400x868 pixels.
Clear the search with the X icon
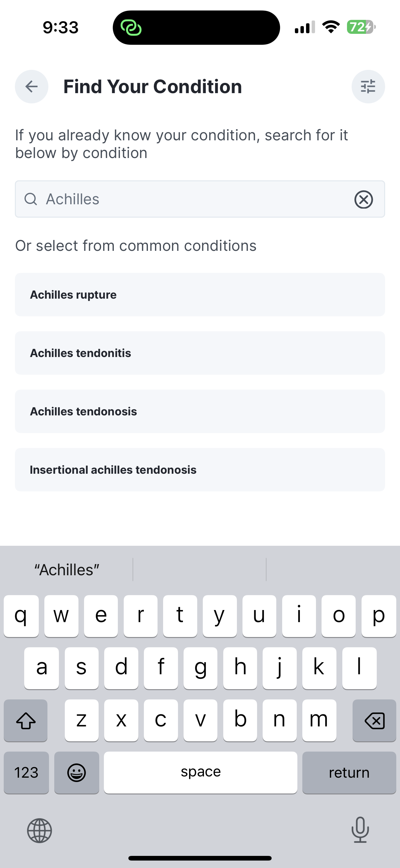pyautogui.click(x=363, y=199)
